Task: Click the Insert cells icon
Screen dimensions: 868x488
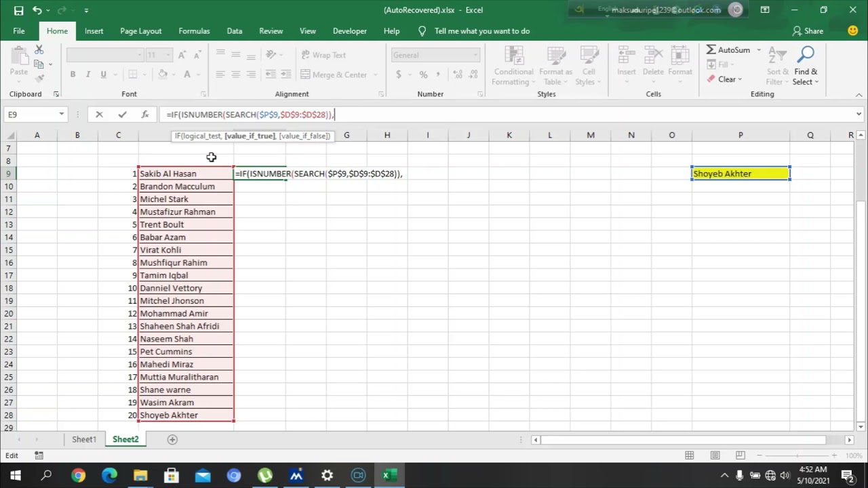Action: [x=627, y=56]
